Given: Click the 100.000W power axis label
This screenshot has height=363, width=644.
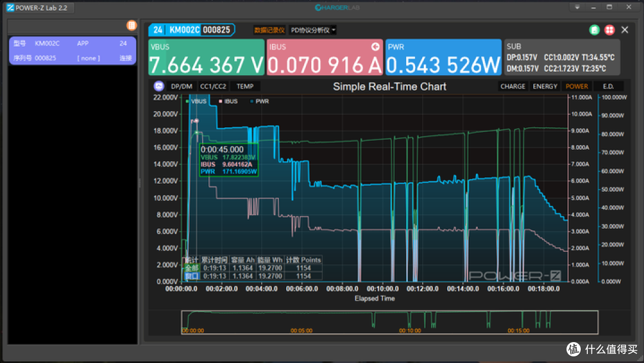Looking at the screenshot, I should [x=614, y=97].
